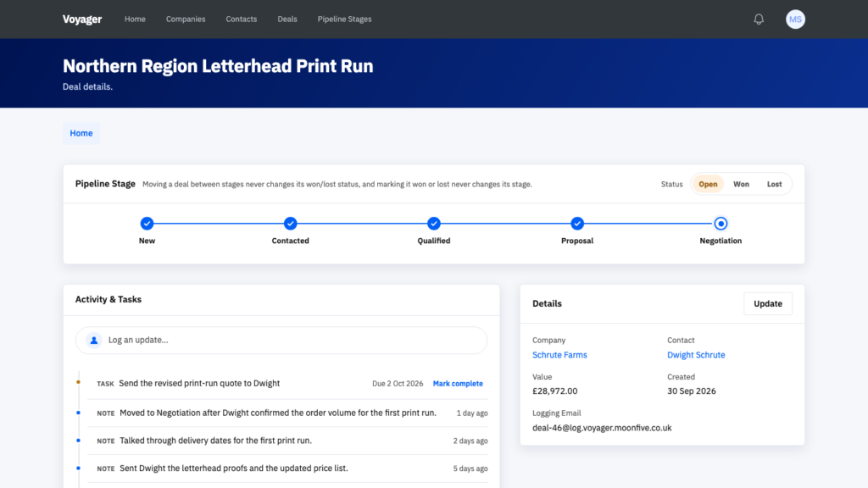The image size is (868, 488).
Task: Click the '5 days ago' timestamp
Action: 470,469
